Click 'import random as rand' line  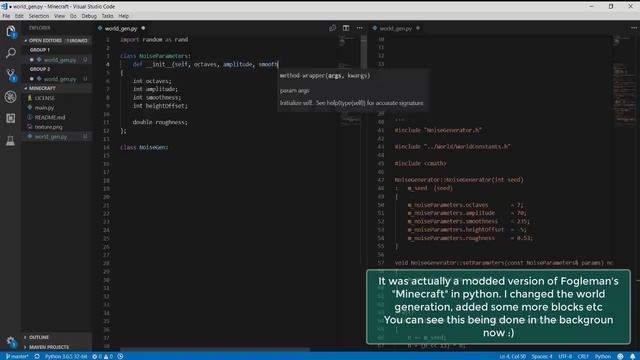click(154, 40)
